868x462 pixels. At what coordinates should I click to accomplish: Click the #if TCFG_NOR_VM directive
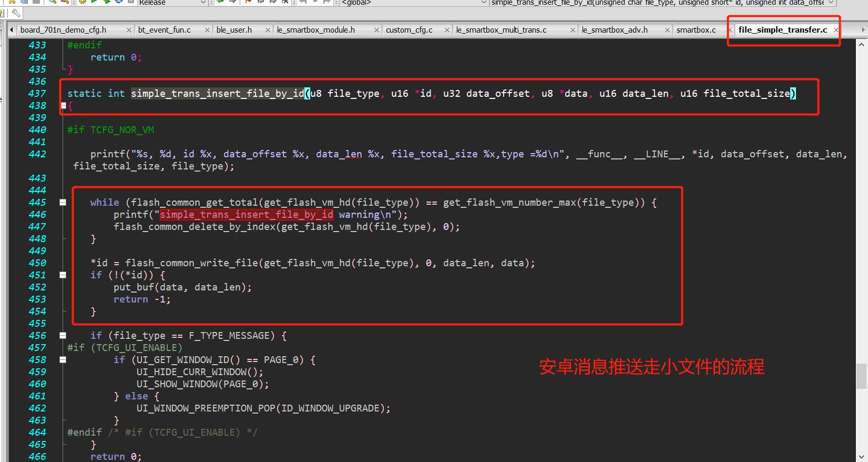tap(110, 130)
